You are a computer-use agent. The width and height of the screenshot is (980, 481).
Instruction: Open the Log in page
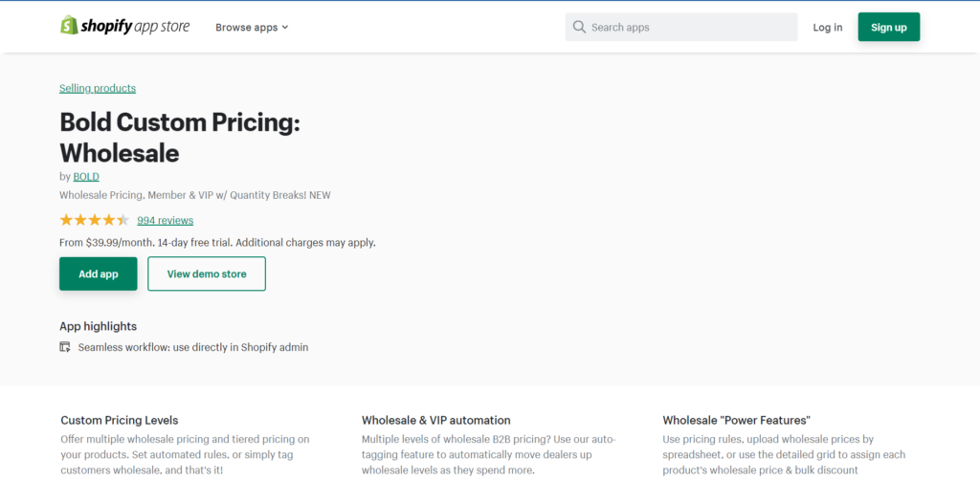pos(827,27)
